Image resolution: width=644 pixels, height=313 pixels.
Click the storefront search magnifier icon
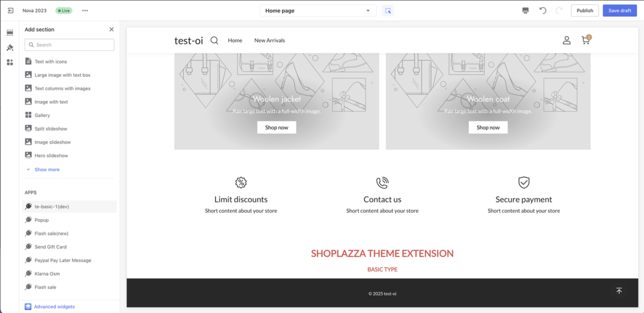tap(214, 40)
